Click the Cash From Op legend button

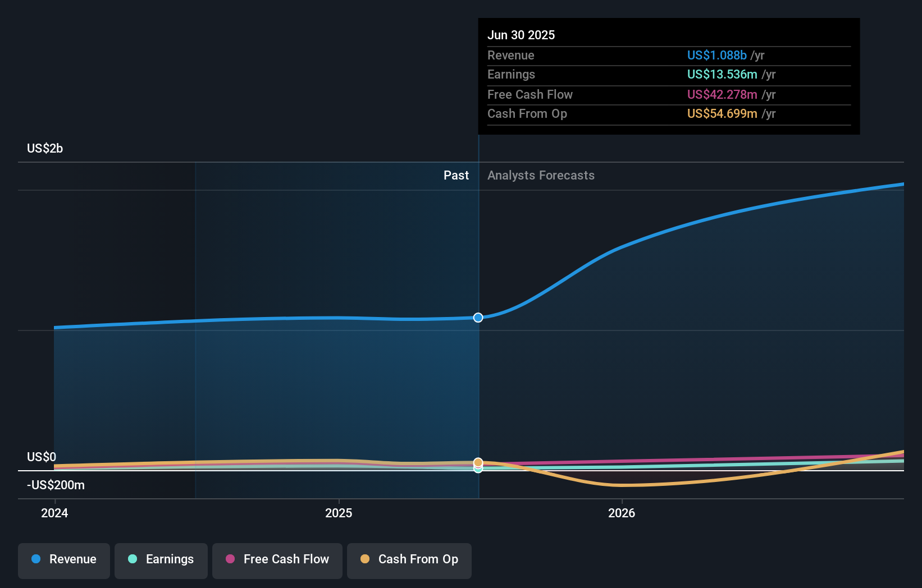pyautogui.click(x=409, y=561)
